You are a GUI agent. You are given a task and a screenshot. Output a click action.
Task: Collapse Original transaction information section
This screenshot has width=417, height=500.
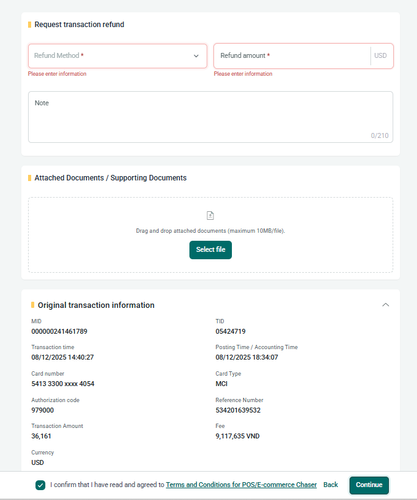click(x=386, y=305)
